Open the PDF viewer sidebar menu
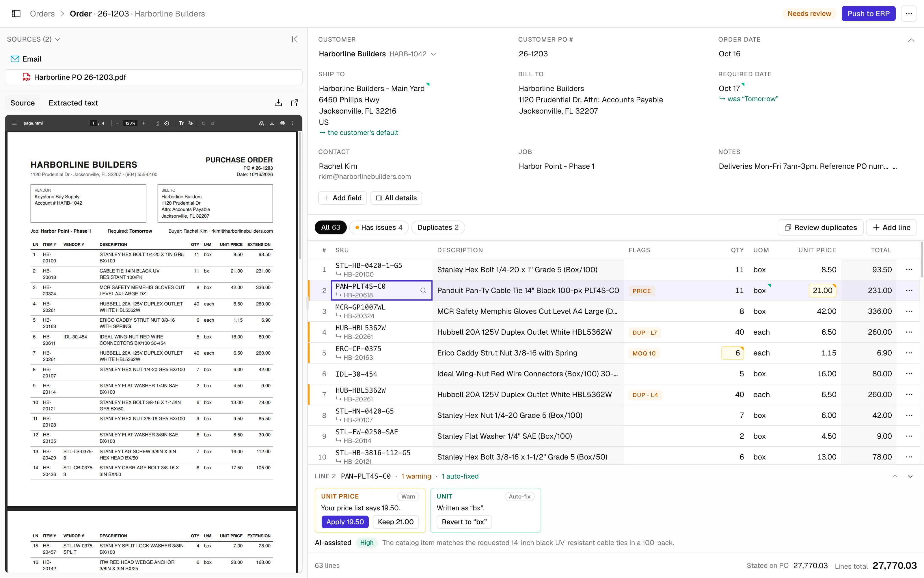Image resolution: width=924 pixels, height=578 pixels. click(x=14, y=123)
